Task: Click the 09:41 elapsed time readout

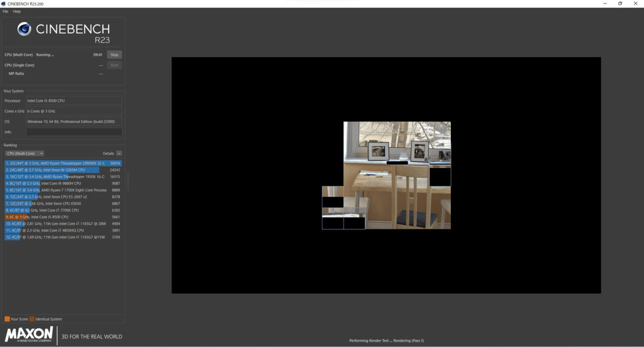Action: click(98, 55)
